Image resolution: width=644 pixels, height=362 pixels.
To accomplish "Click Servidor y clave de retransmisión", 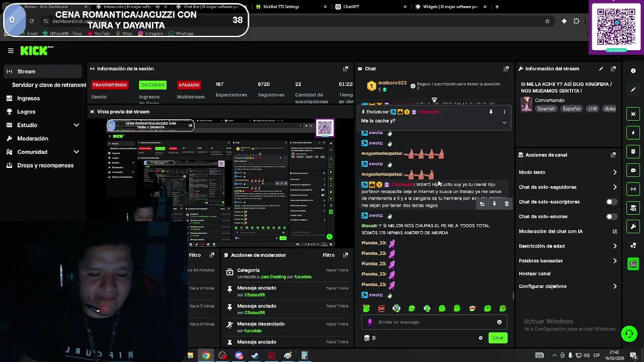I will 48,85.
